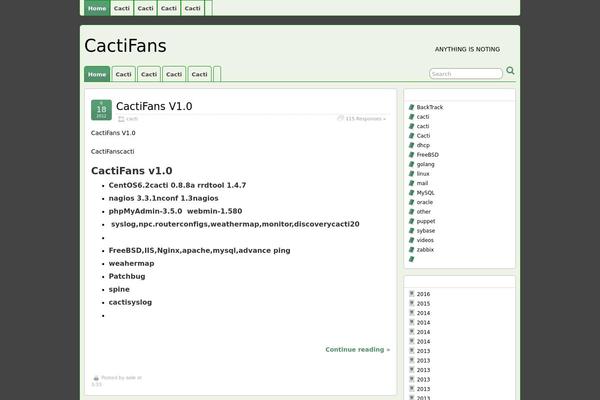The height and width of the screenshot is (400, 600).
Task: Click the nagios 3.3.1nconf bullet text
Action: coord(163,198)
